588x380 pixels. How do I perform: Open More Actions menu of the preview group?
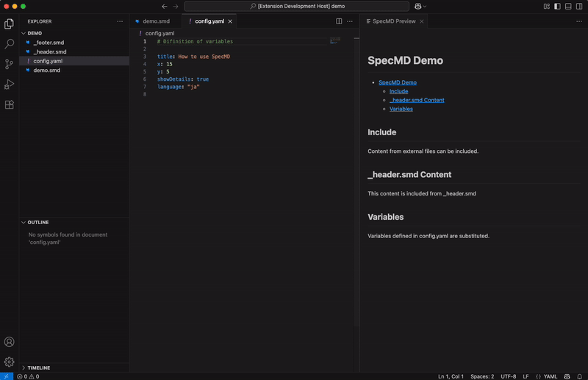tap(579, 21)
